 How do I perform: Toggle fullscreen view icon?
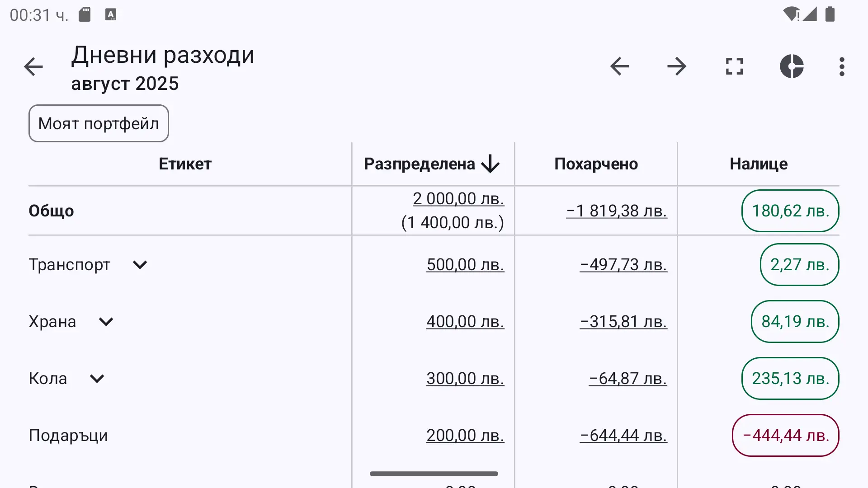(x=734, y=66)
